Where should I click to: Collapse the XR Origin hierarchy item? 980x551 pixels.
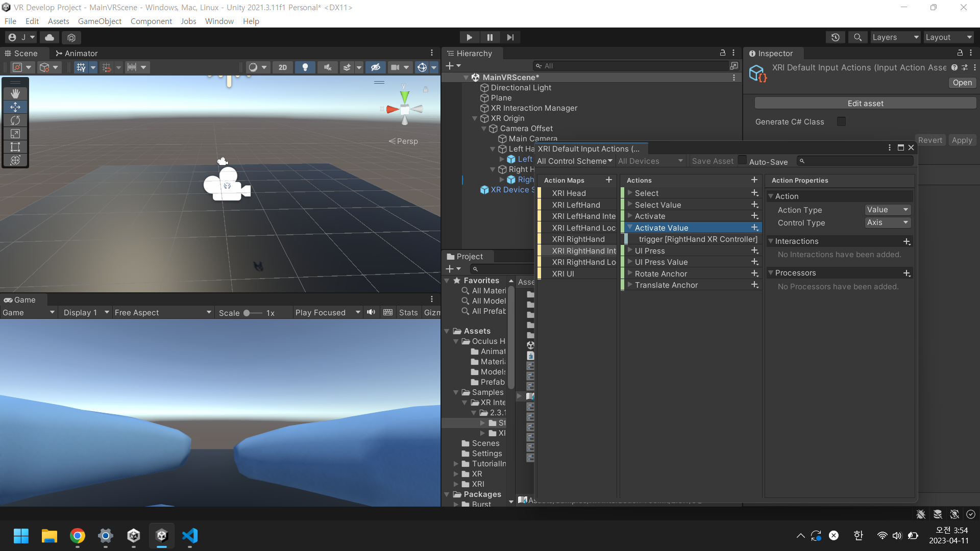475,118
